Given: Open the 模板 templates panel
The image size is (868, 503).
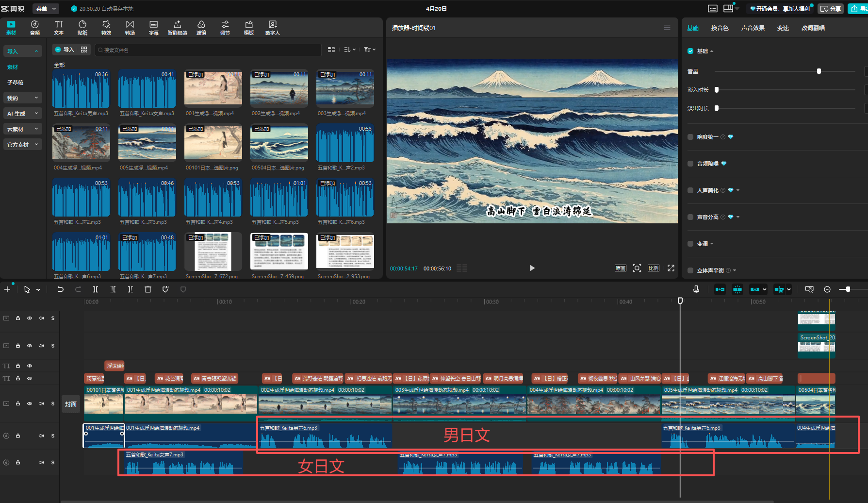Looking at the screenshot, I should [x=249, y=27].
